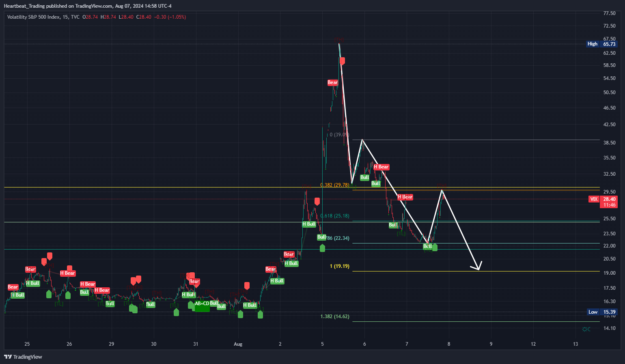Viewport: 625px width, 364px height.
Task: Click the 1.382 (14.62) Fibonacci label
Action: click(x=335, y=317)
